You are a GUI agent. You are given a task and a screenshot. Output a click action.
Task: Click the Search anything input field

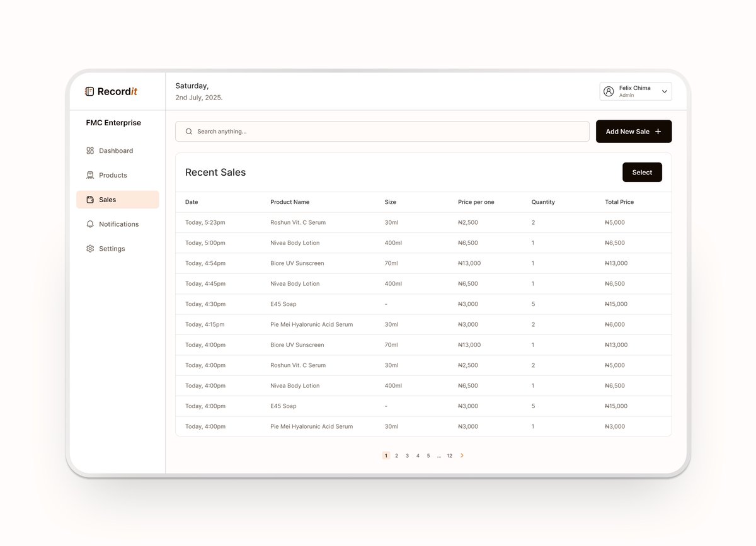click(382, 132)
